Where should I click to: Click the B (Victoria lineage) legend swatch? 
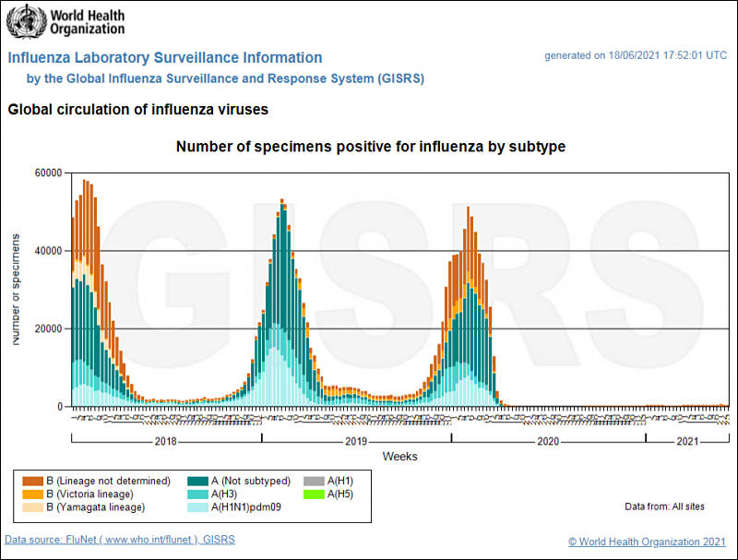(33, 494)
